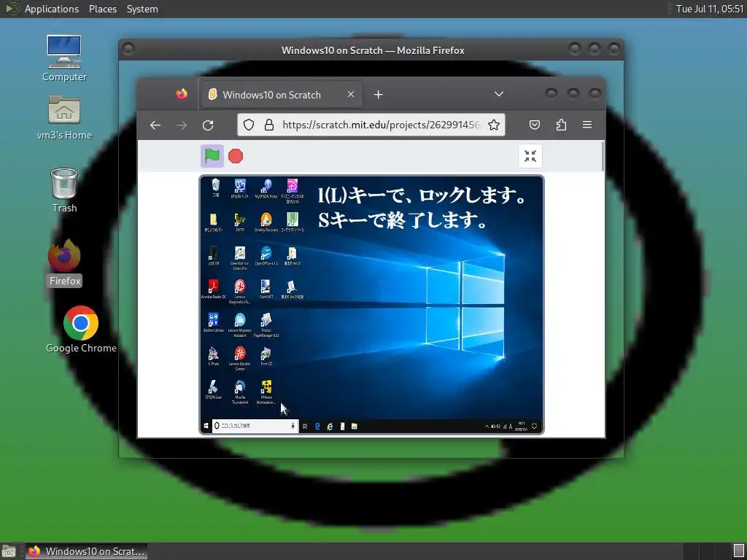Viewport: 747px width, 560px height.
Task: Open the Applications menu
Action: click(x=52, y=9)
